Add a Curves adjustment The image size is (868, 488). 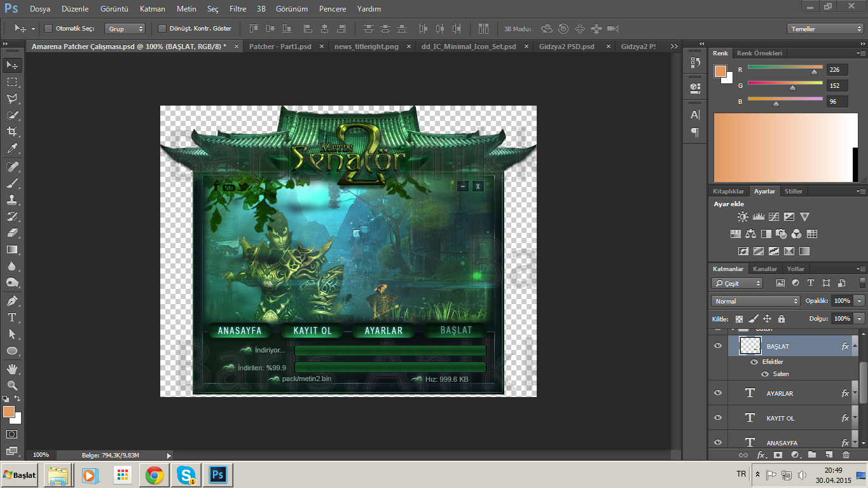click(774, 217)
